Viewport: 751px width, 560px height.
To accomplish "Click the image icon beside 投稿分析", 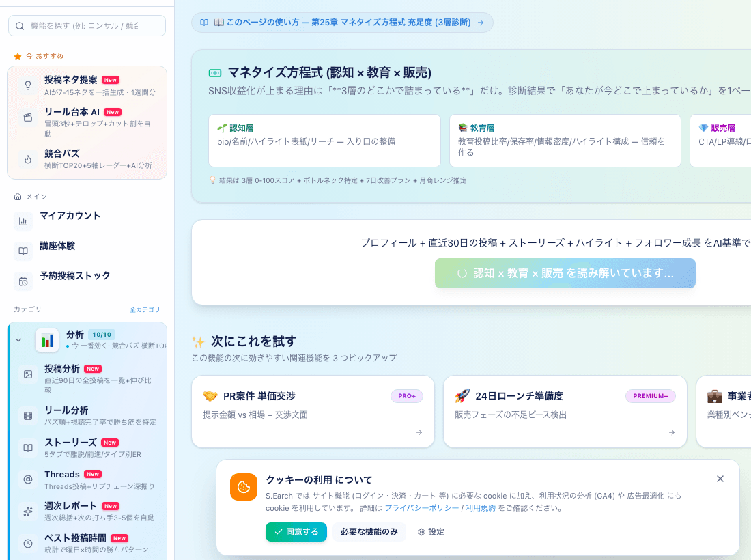I will [28, 374].
